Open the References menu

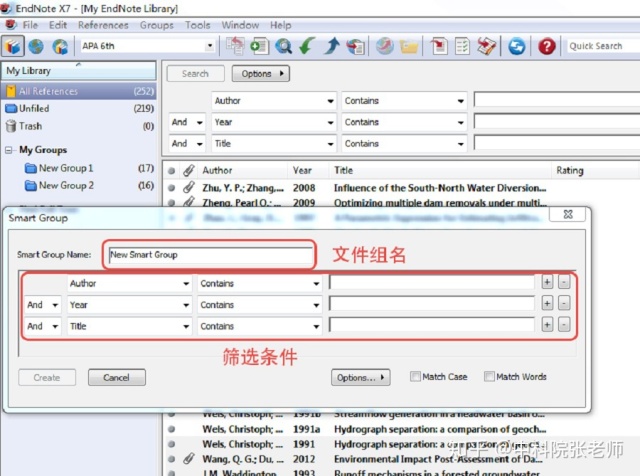click(103, 25)
